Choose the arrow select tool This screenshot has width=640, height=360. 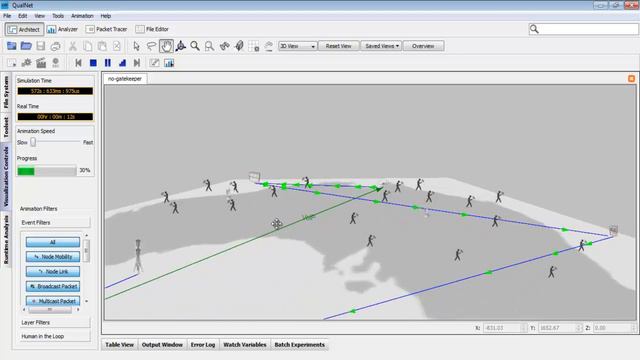(x=136, y=46)
